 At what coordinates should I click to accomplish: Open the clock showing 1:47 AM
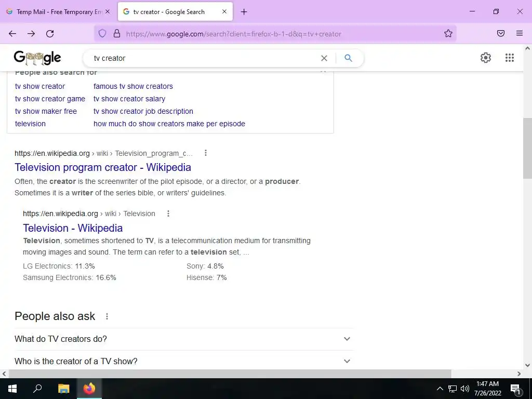(x=487, y=389)
